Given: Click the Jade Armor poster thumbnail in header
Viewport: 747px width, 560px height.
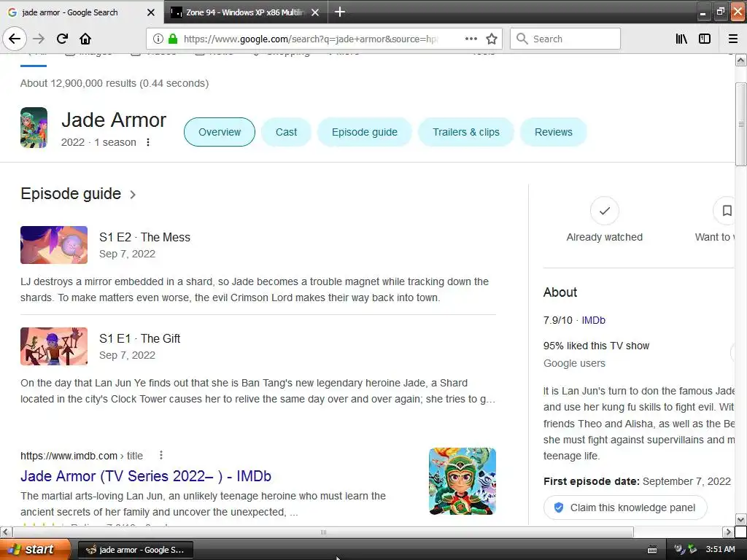Looking at the screenshot, I should coord(34,128).
